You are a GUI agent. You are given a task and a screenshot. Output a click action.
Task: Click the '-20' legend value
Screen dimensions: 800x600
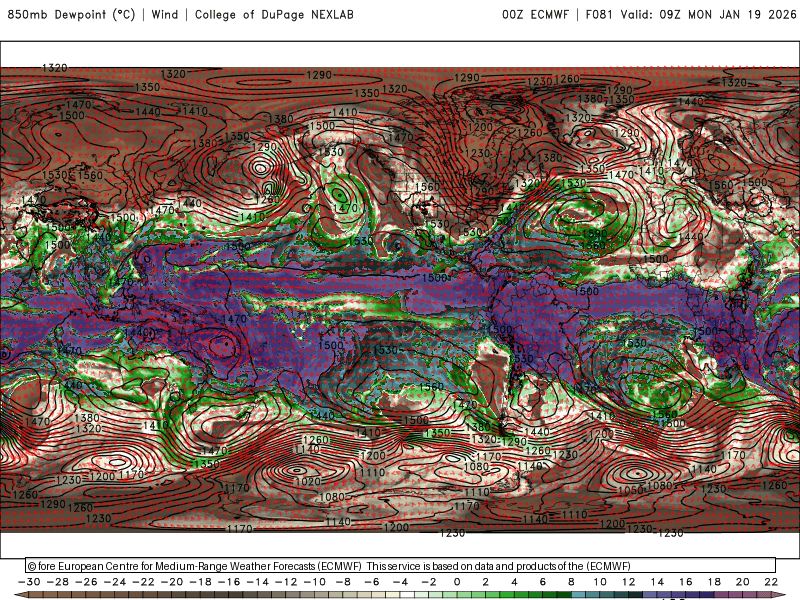click(172, 582)
